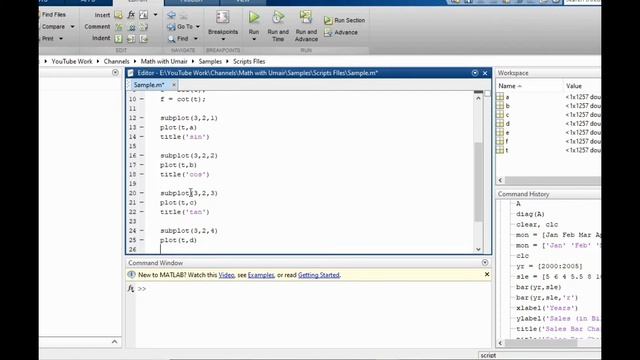Expand the Insert options dropdown arrow
640x360 pixels.
pos(156,15)
